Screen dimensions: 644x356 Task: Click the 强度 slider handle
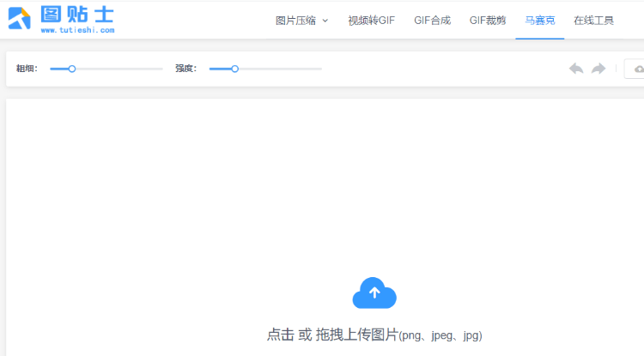[235, 69]
